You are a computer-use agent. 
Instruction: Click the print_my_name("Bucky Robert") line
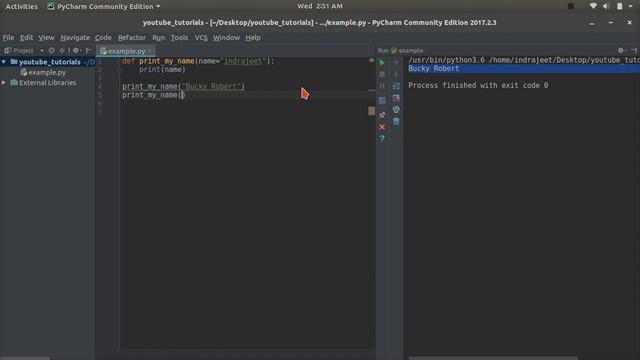click(183, 87)
